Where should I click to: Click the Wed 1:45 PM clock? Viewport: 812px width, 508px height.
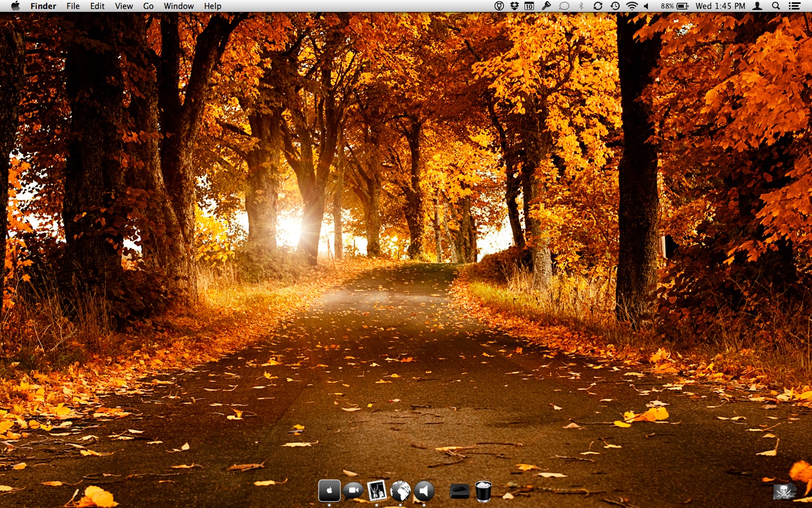[x=721, y=6]
